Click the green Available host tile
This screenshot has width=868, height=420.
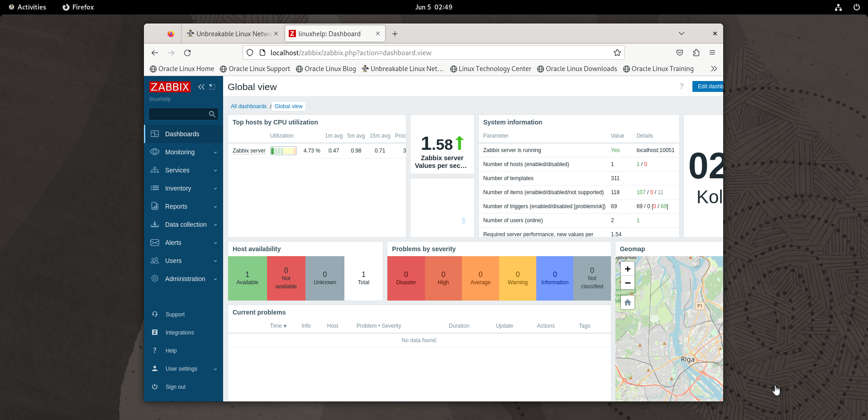coord(248,278)
